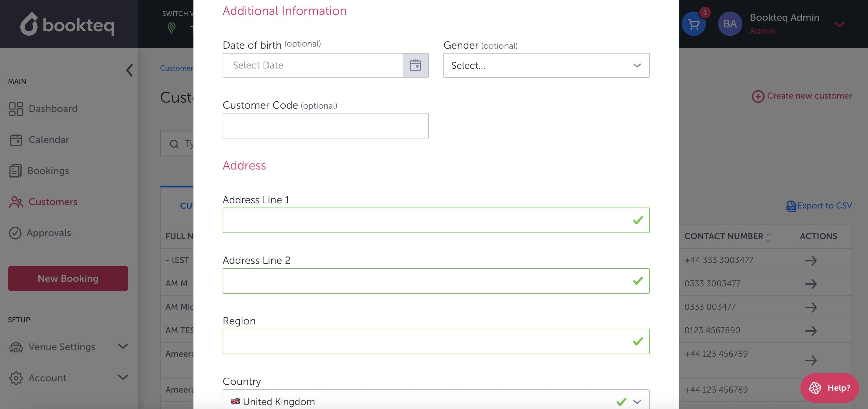Open the Help? chat button

click(x=829, y=388)
